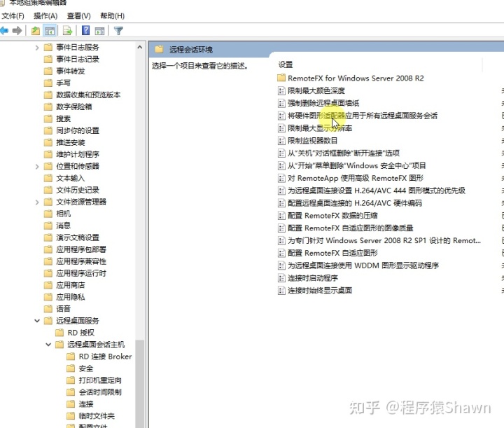
Task: Select the 临时文件夹 folder
Action: (x=97, y=416)
